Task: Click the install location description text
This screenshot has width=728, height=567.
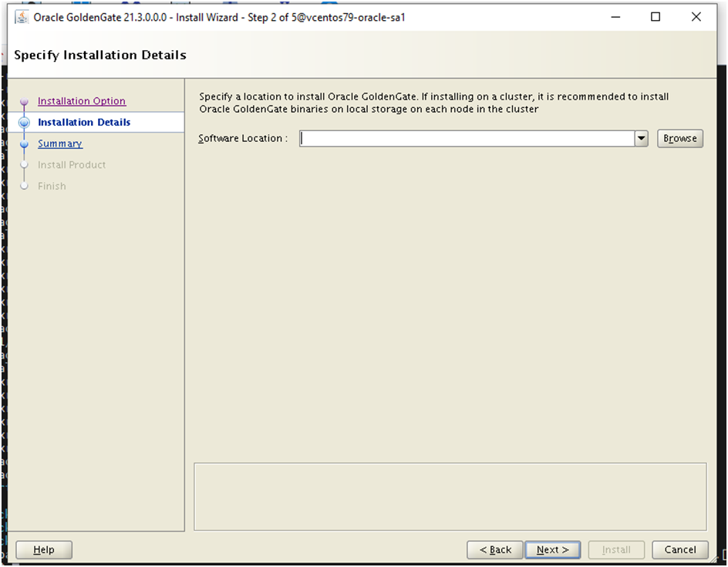Action: pos(433,103)
